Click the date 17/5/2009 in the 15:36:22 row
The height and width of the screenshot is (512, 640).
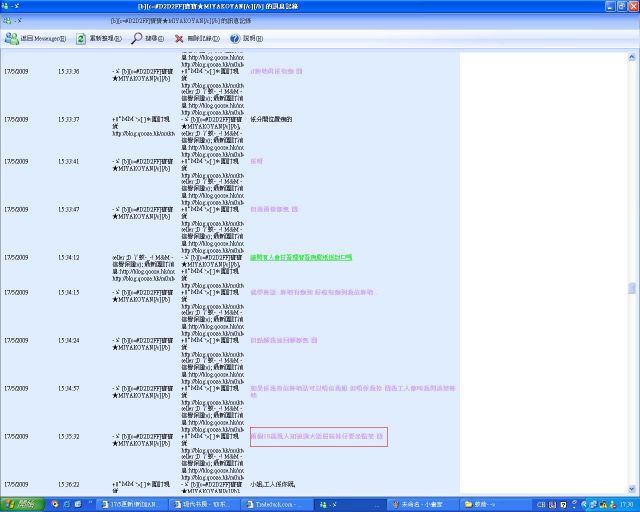16,485
